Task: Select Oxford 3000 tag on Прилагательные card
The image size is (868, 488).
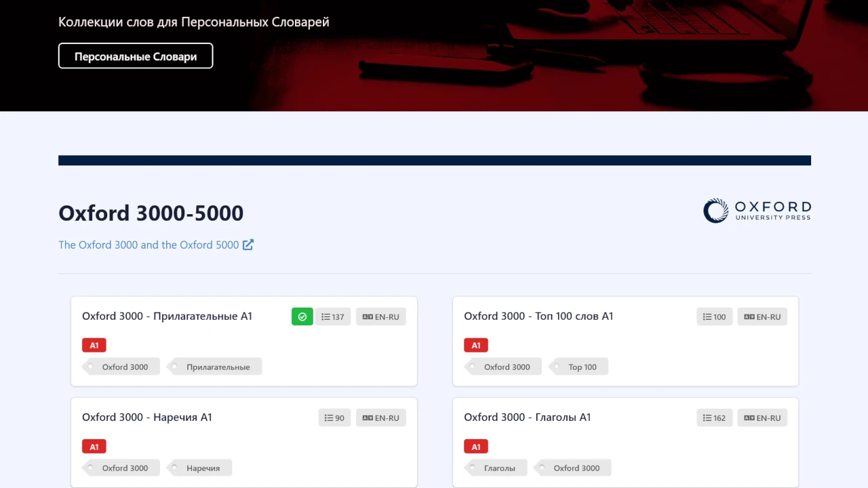Action: click(x=121, y=367)
